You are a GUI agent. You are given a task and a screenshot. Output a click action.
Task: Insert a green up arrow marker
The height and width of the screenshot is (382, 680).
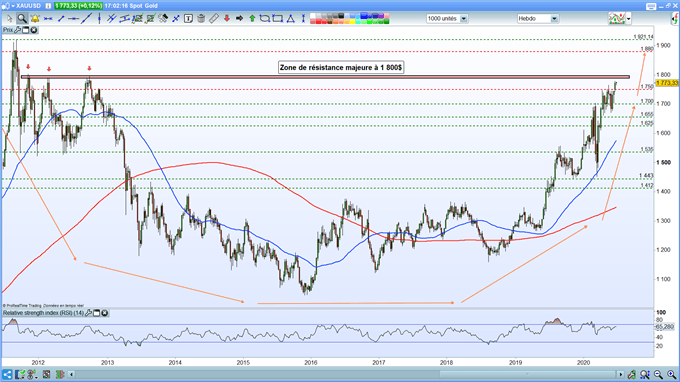point(252,19)
